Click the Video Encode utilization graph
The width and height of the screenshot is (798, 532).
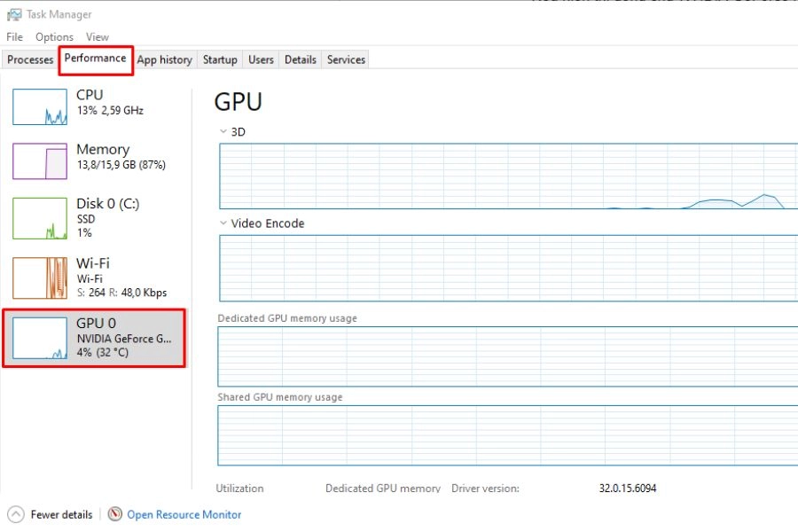[508, 269]
